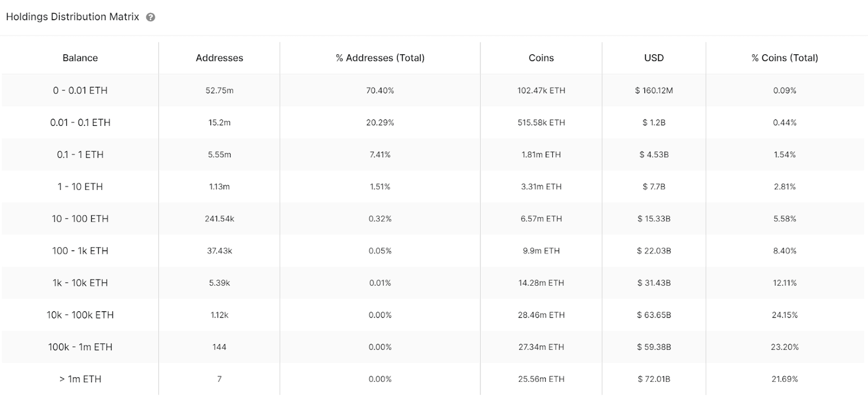
Task: Select the 10 - 100 ETH row label
Action: click(x=80, y=219)
